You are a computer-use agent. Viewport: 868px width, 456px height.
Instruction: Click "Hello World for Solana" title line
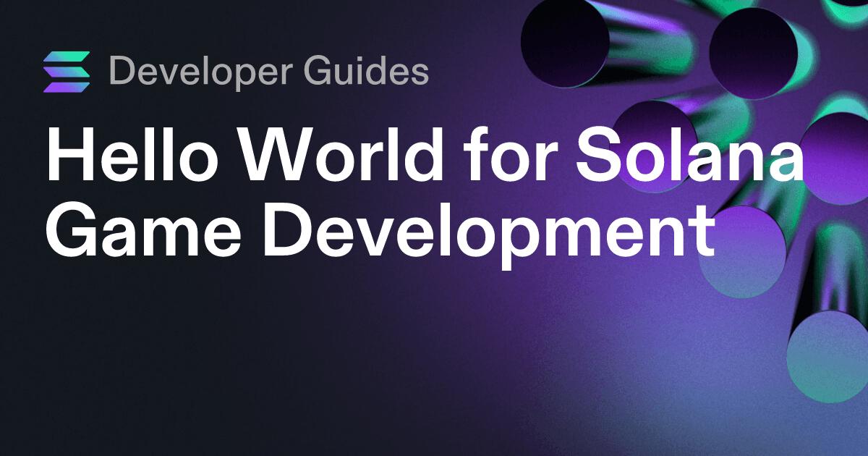point(425,155)
